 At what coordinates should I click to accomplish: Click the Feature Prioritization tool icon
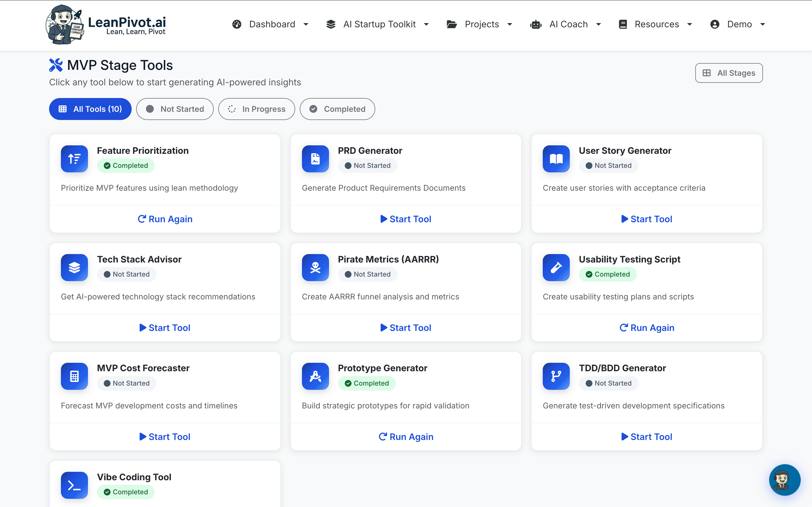tap(74, 159)
